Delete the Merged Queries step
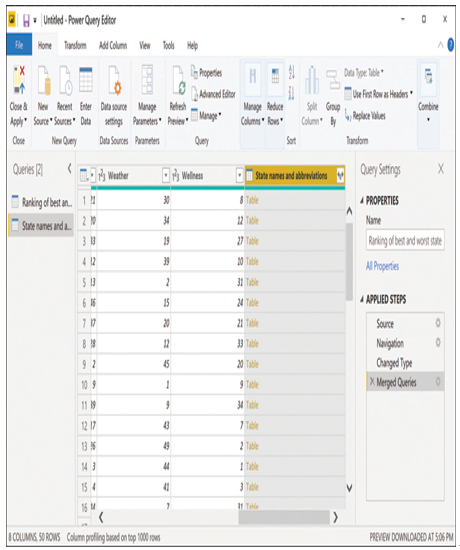The width and height of the screenshot is (460, 550). (372, 382)
